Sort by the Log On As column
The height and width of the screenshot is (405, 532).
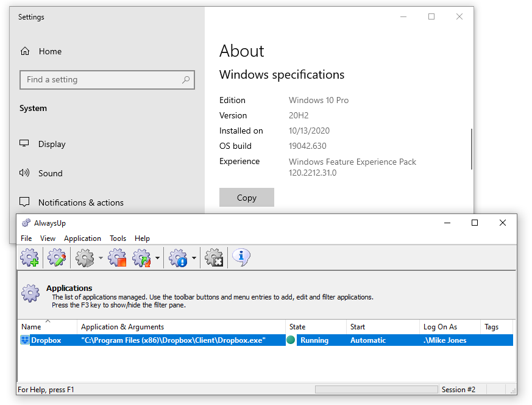tap(450, 326)
